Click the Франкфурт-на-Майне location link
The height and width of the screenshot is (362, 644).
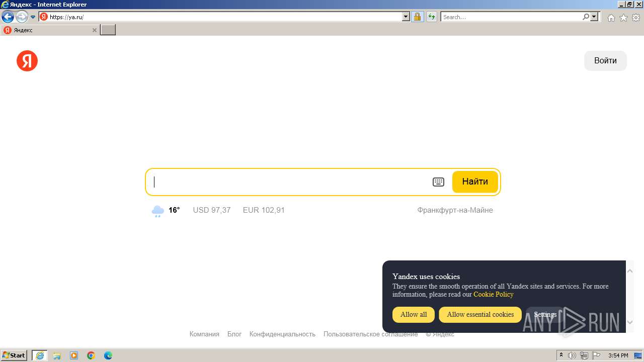tap(455, 210)
